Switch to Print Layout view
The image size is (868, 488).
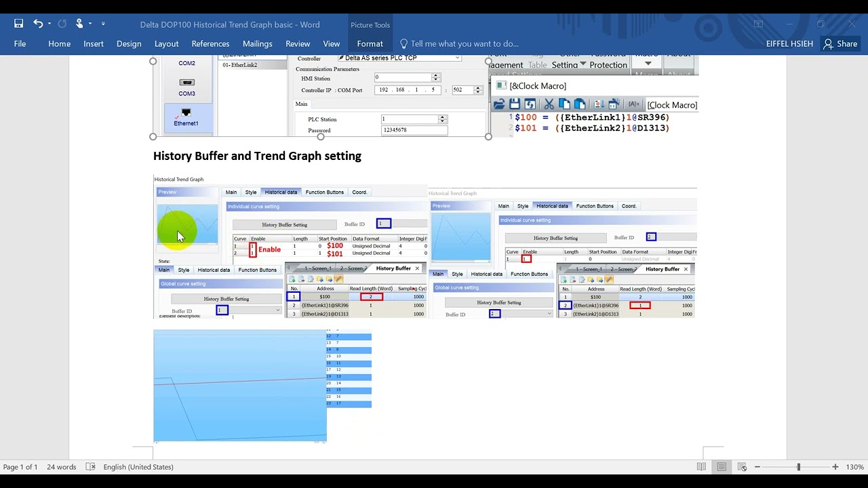pyautogui.click(x=722, y=467)
